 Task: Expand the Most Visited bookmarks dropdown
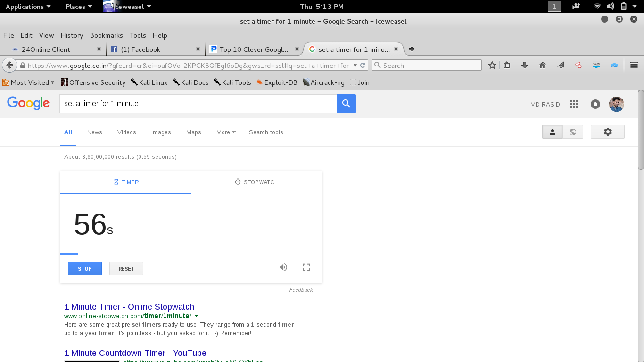click(x=28, y=82)
